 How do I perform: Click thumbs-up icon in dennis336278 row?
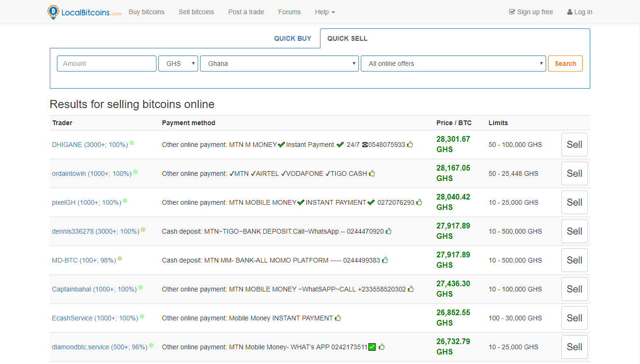[389, 231]
